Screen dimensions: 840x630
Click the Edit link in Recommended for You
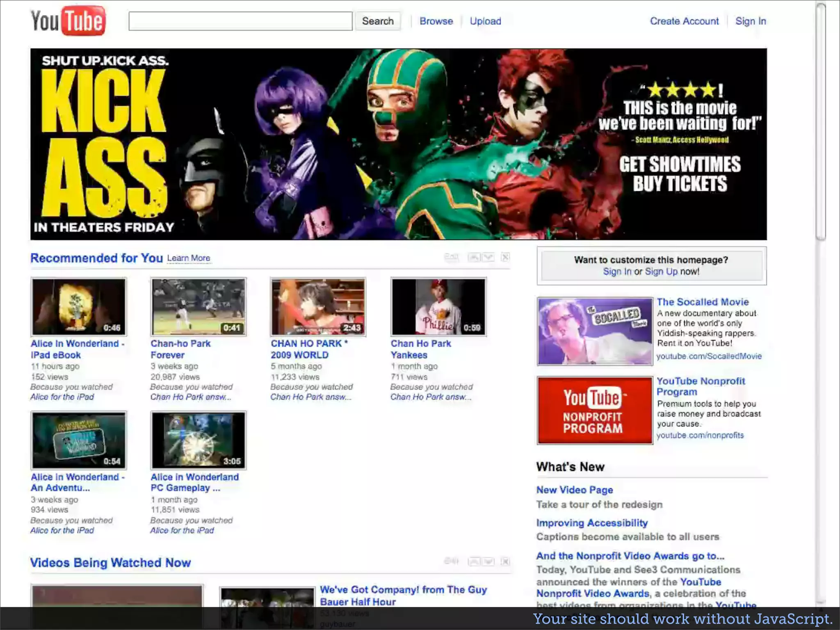(x=451, y=257)
